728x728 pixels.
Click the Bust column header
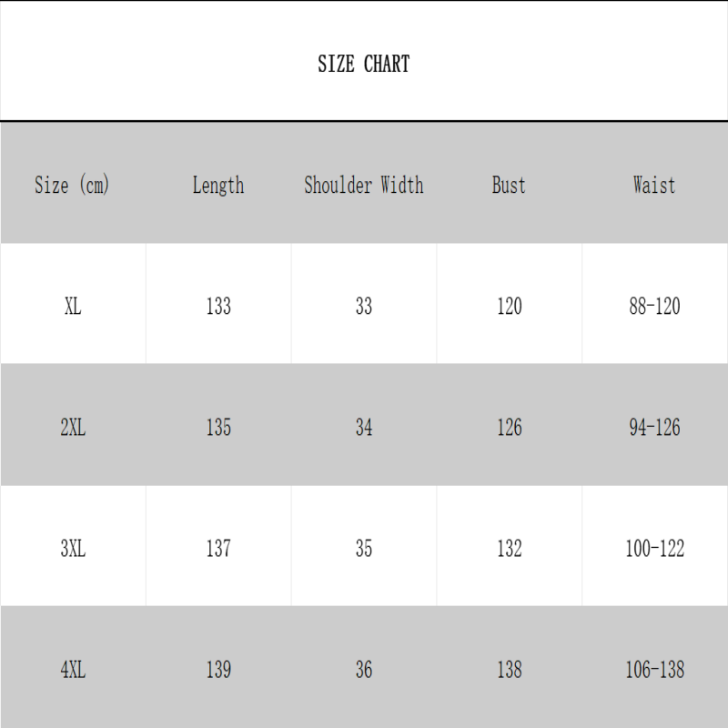[509, 185]
